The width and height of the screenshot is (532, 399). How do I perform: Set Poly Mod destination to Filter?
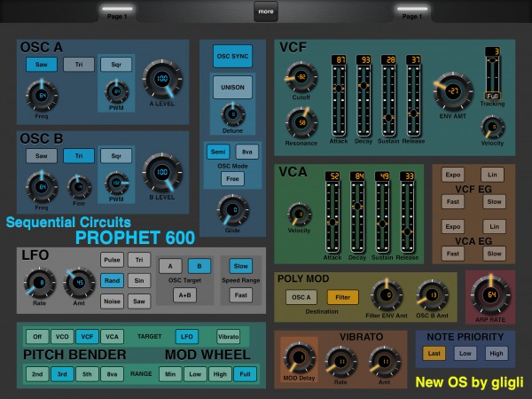pyautogui.click(x=342, y=297)
